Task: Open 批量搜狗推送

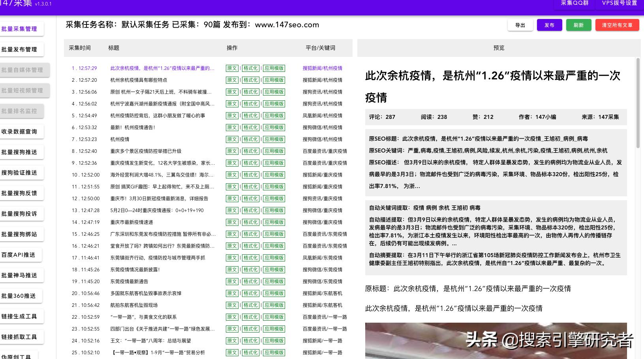Action: 22,152
